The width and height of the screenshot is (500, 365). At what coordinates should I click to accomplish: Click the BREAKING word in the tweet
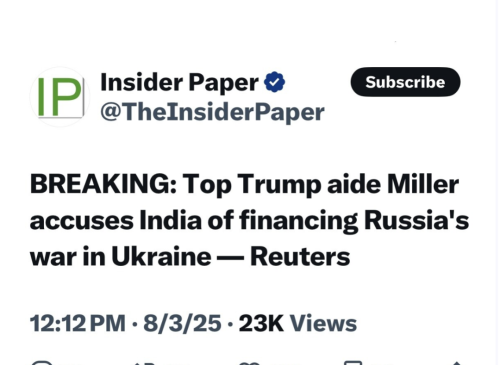tap(103, 184)
